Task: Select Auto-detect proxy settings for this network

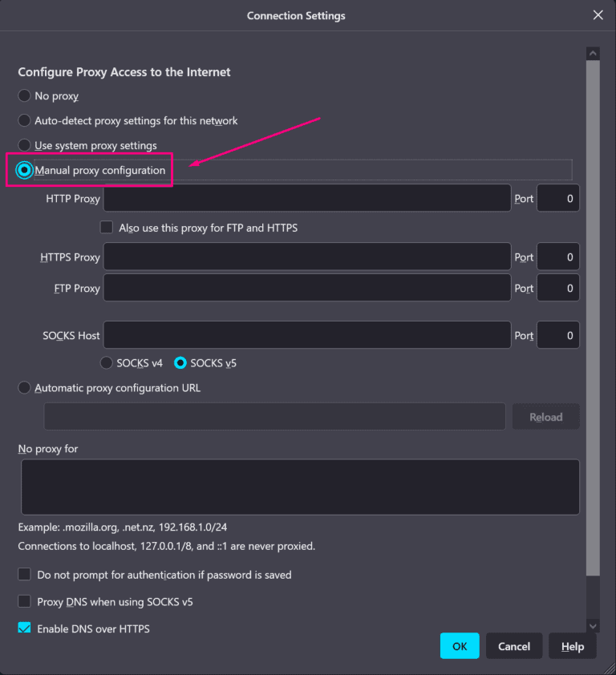Action: pos(25,121)
